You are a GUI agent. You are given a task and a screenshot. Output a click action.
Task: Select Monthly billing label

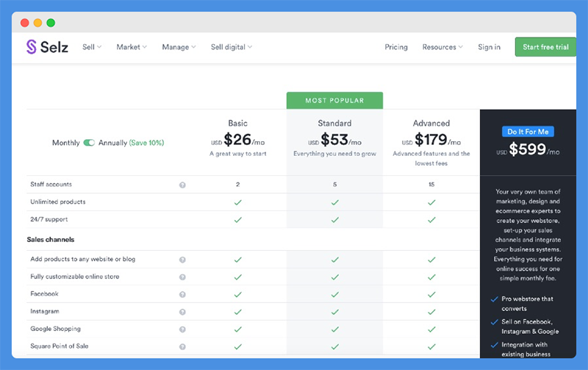pyautogui.click(x=66, y=143)
